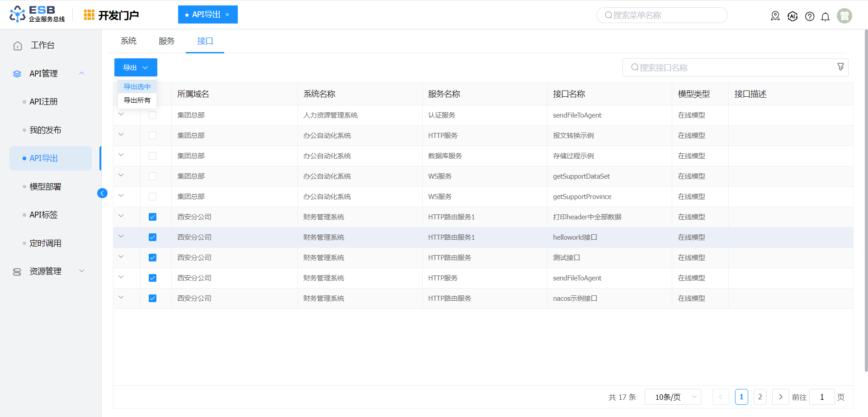Click the vertical scrollbar on right
The image size is (868, 417).
pyautogui.click(x=866, y=199)
